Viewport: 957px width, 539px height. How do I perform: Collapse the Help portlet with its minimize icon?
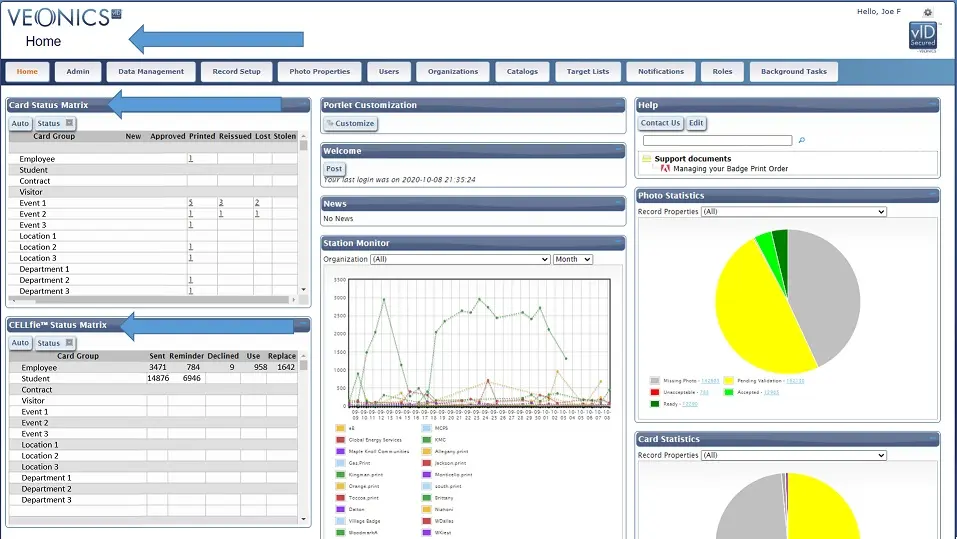click(932, 105)
